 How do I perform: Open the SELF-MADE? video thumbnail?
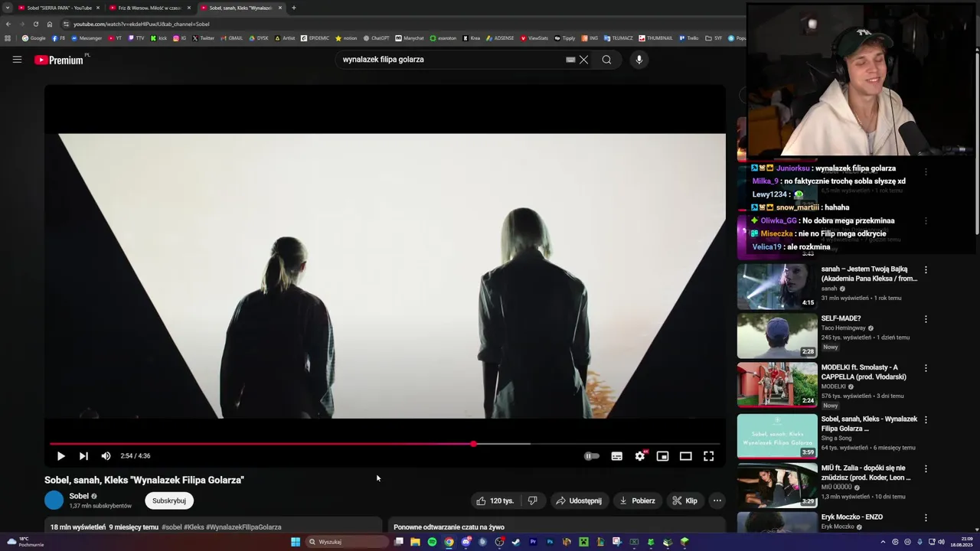(777, 335)
